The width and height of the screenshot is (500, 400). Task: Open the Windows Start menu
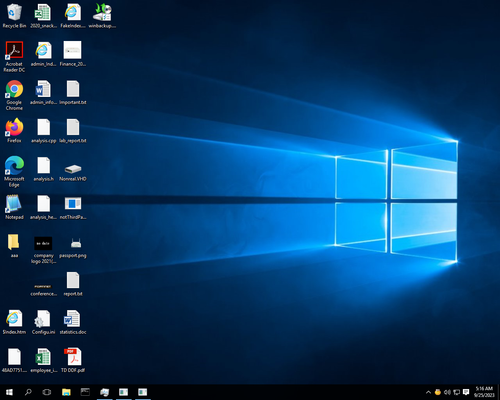coord(9,392)
